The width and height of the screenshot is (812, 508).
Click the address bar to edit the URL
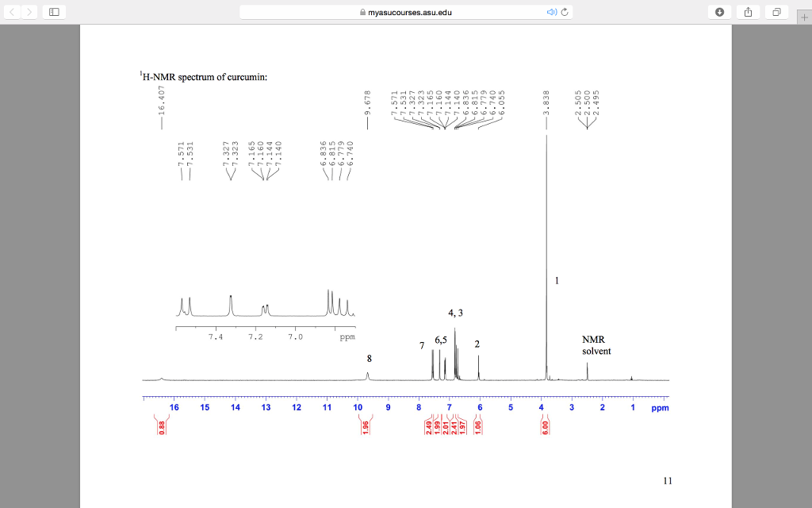(444, 11)
